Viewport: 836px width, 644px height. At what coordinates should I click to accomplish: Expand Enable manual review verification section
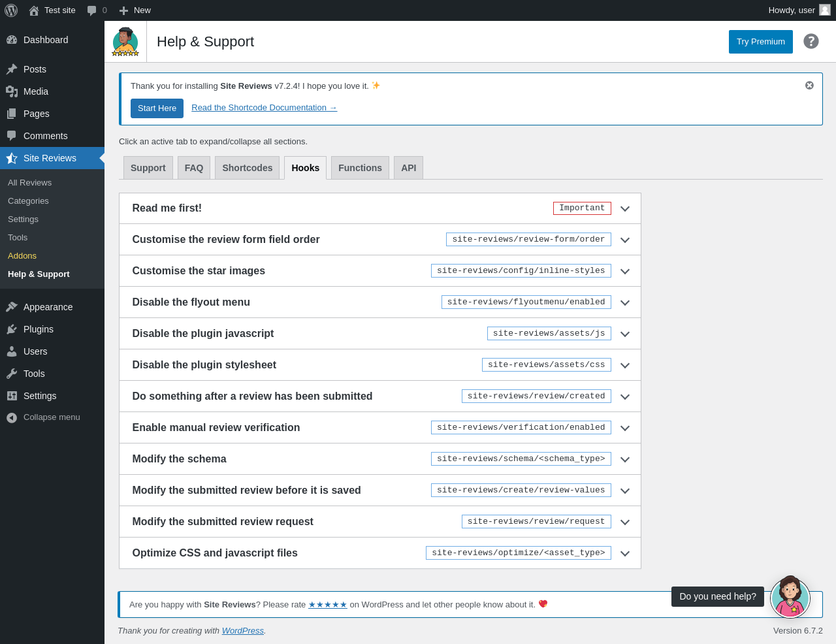[x=380, y=428]
